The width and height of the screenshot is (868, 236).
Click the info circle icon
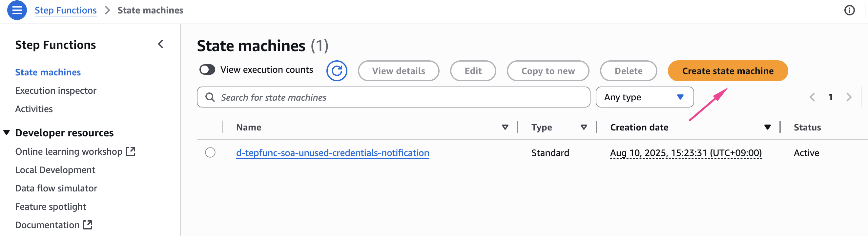point(849,10)
